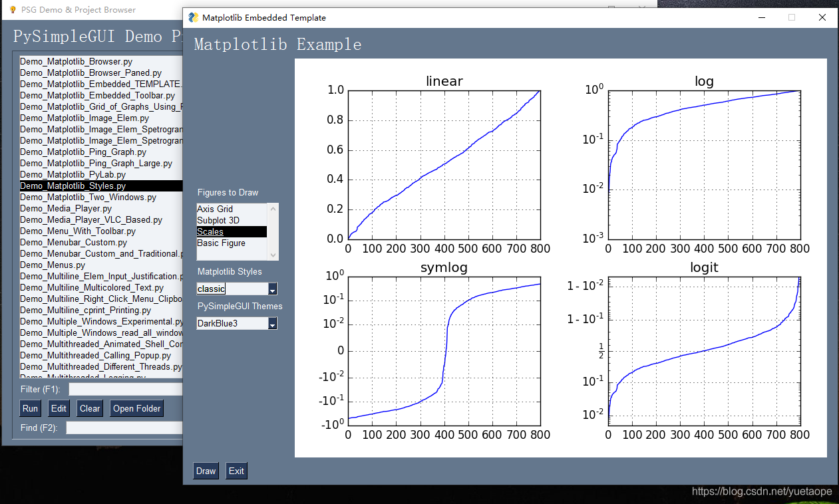Select 'Basic Figure' option

click(232, 243)
